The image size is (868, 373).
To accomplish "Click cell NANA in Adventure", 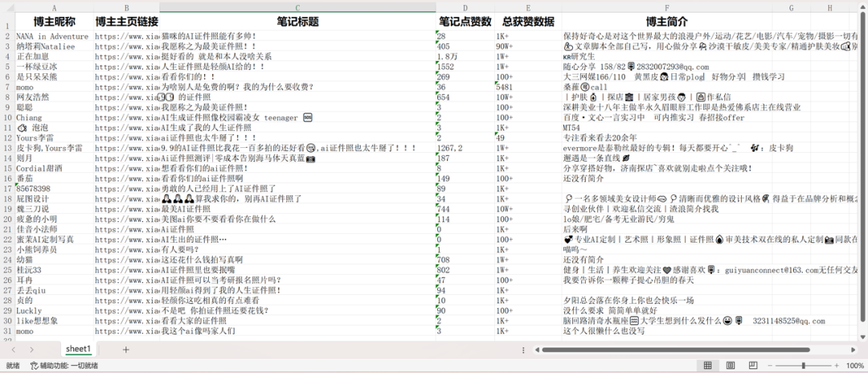I will (55, 36).
